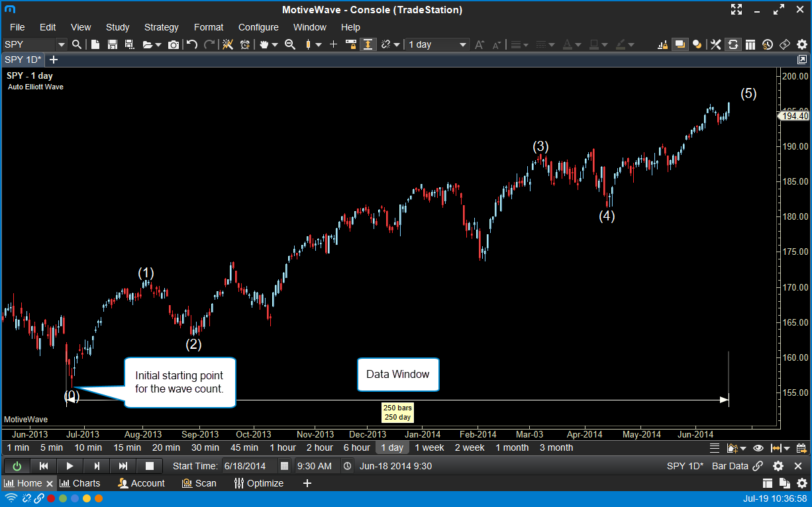The width and height of the screenshot is (812, 507).
Task: Select the 1 week timeframe
Action: 429,447
